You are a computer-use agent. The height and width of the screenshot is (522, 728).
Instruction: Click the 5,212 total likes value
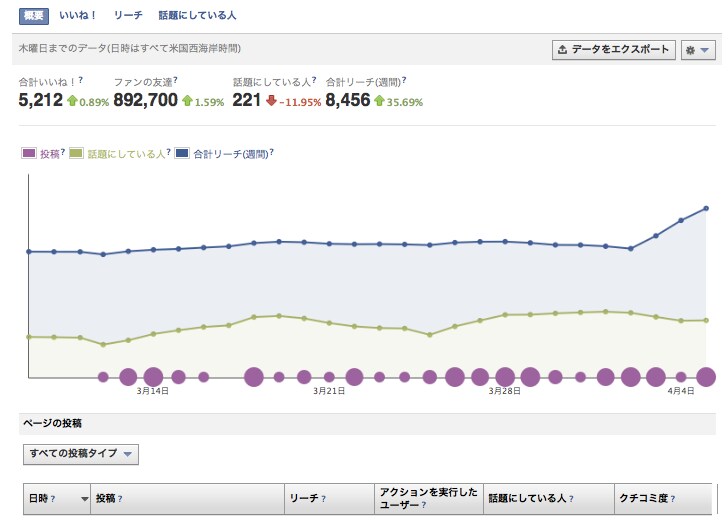click(x=40, y=100)
